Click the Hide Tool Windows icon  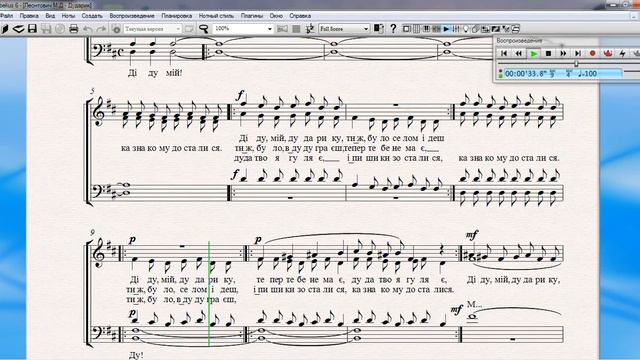516,29
